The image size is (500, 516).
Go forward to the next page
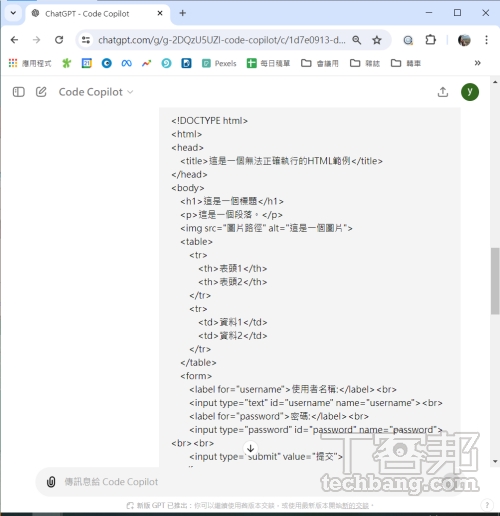(x=36, y=40)
